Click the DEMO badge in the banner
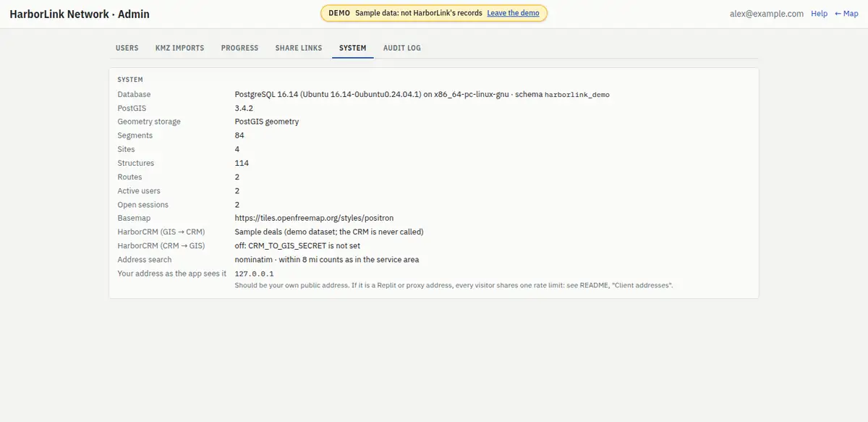The height and width of the screenshot is (422, 868). [339, 13]
